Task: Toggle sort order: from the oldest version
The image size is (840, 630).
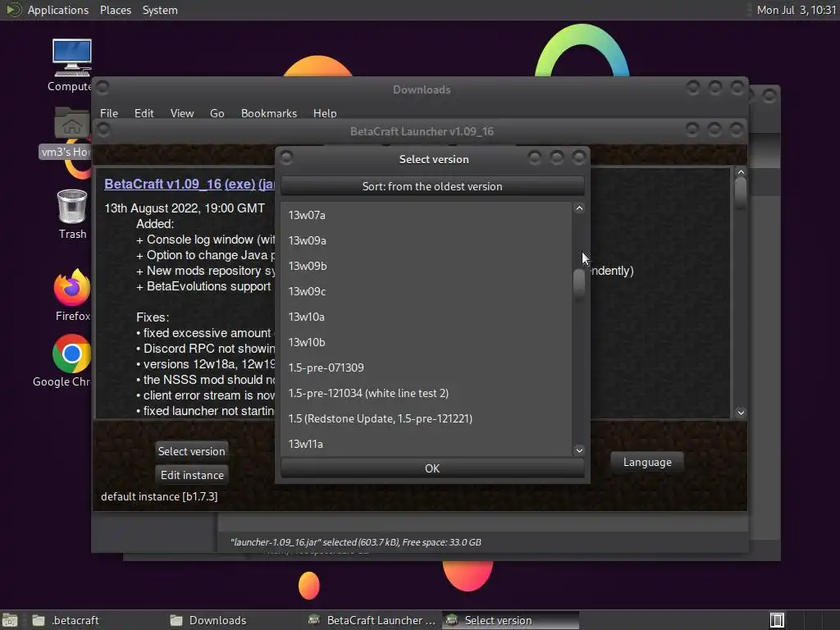Action: tap(432, 186)
